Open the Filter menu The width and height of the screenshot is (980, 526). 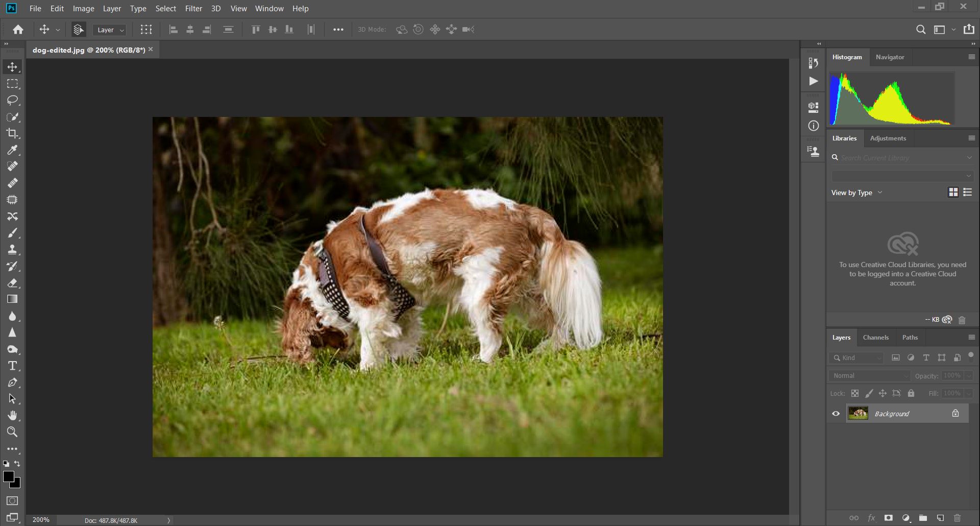click(193, 9)
